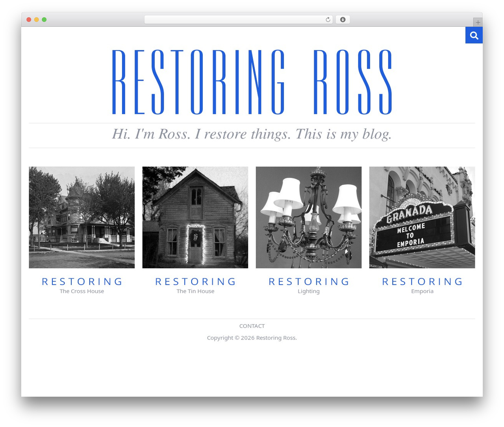Close the window with the red button
504x427 pixels.
(x=29, y=20)
